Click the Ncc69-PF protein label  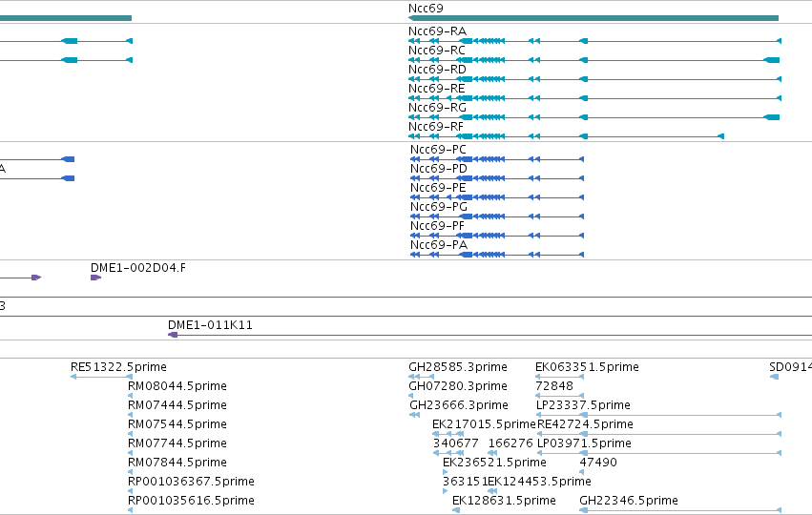tap(437, 226)
